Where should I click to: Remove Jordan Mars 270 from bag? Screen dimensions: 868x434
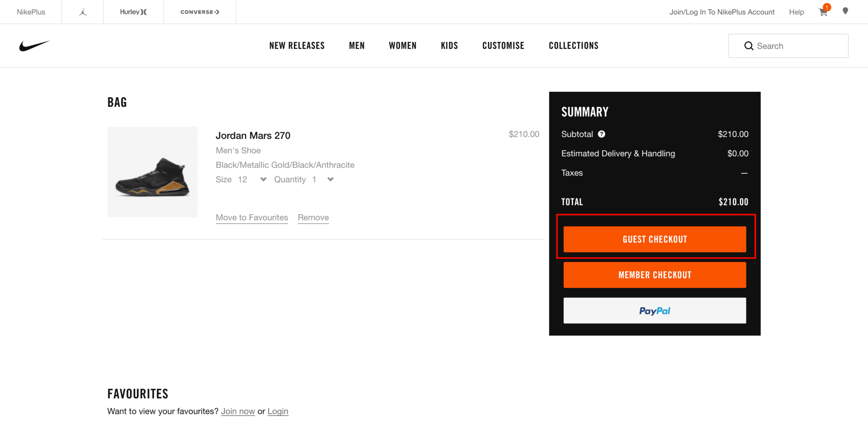click(313, 218)
